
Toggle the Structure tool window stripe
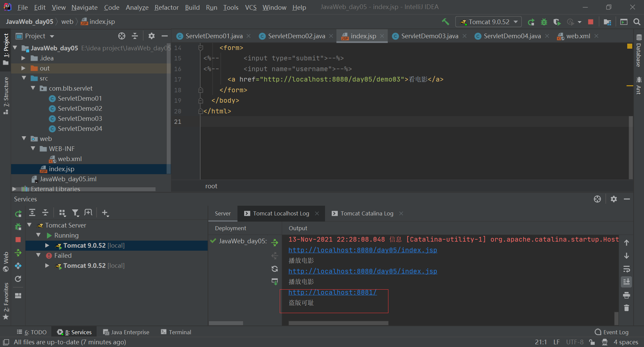tap(6, 96)
